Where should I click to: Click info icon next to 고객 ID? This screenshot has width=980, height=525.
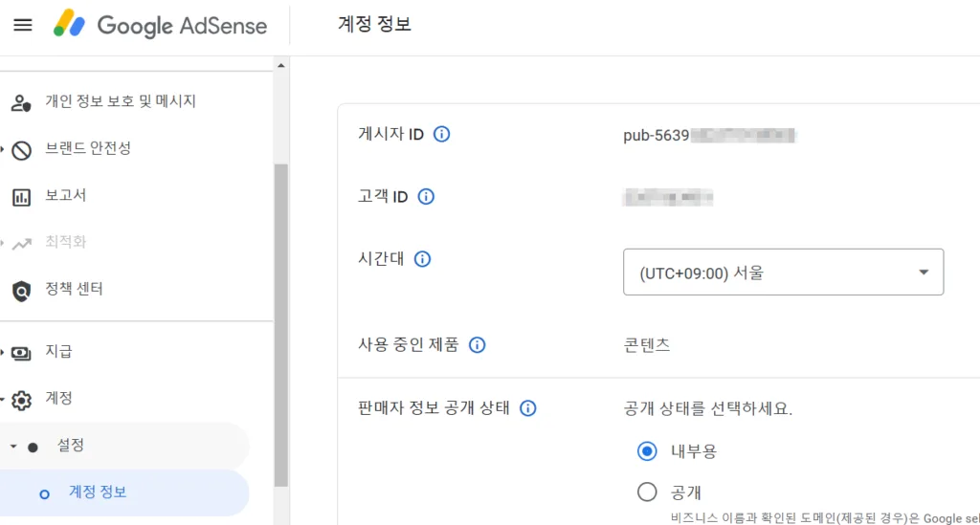[426, 197]
